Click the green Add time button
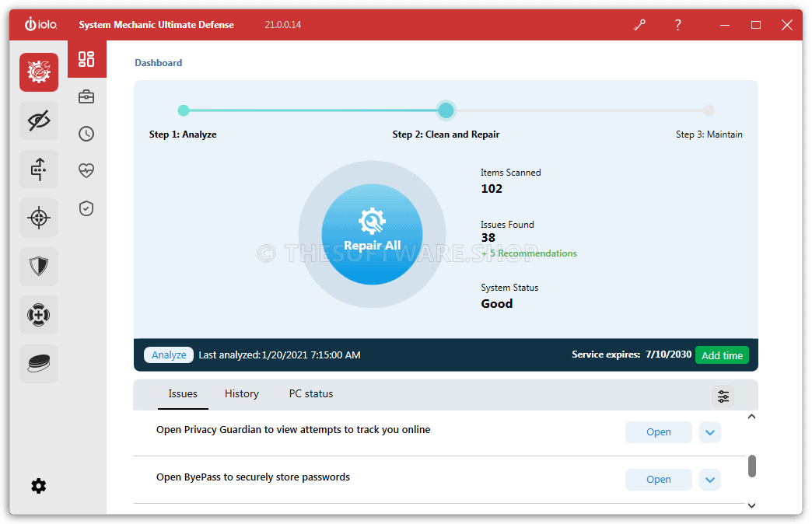Image resolution: width=812 pixels, height=524 pixels. tap(722, 355)
